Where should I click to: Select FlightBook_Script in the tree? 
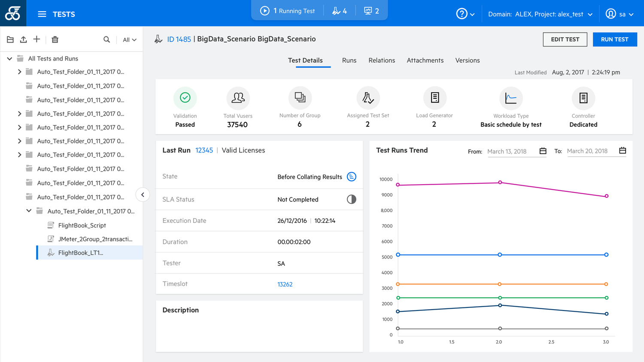[x=82, y=225]
